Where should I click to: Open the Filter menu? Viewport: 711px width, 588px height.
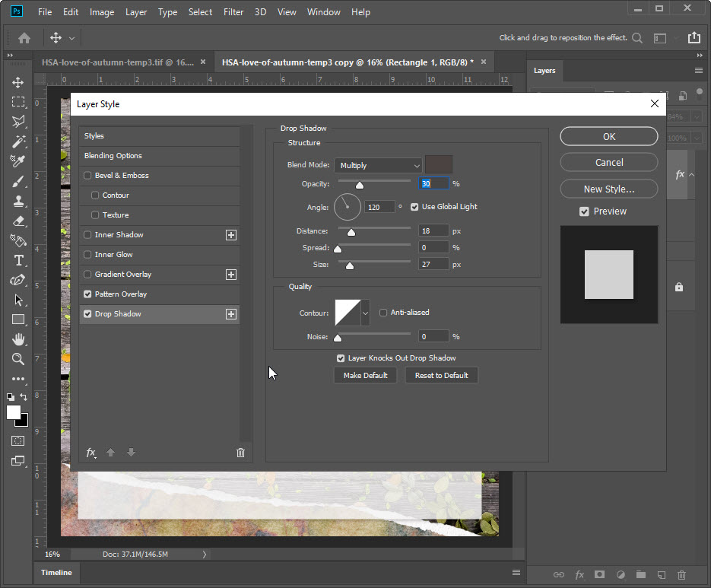pyautogui.click(x=233, y=12)
